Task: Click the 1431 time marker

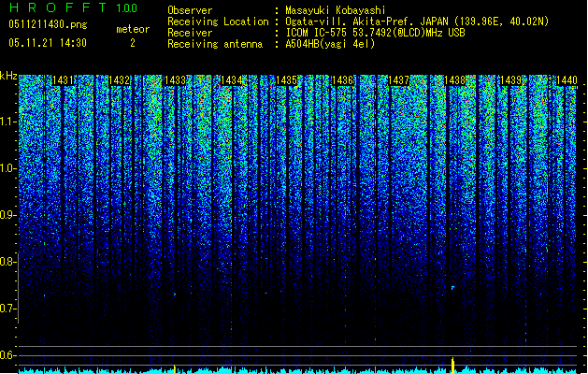Action: pos(63,80)
